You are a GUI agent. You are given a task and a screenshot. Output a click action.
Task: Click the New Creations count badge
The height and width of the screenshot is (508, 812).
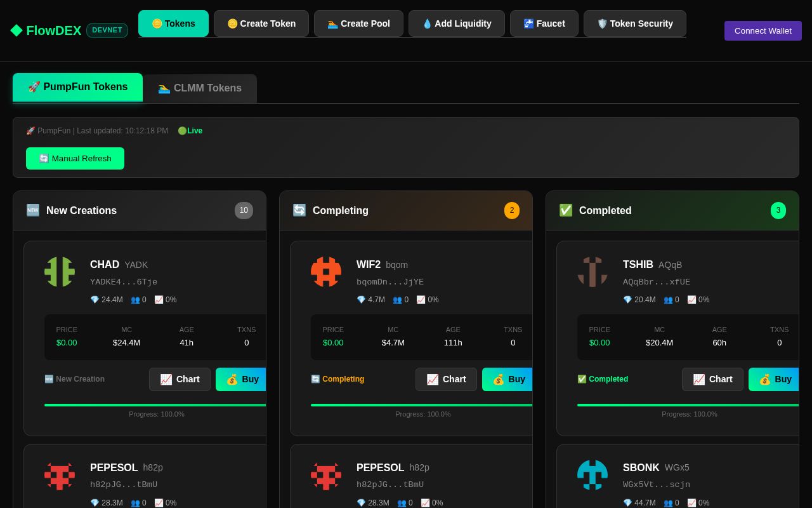tap(244, 210)
